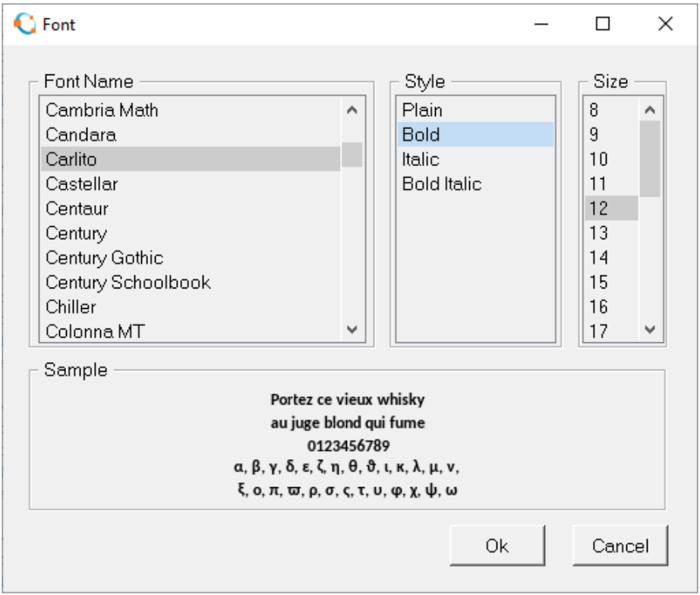Viewport: 700px width, 595px height.
Task: Select the Chiller font
Action: 191,307
